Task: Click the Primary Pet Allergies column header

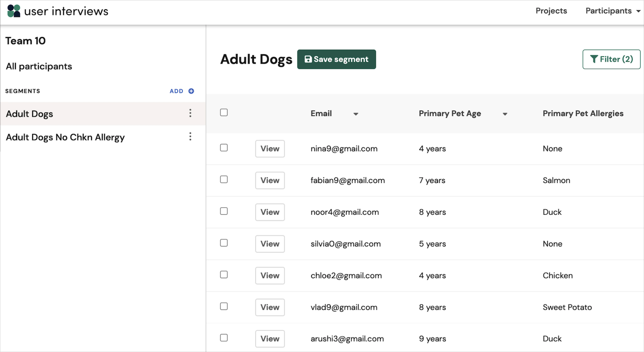Action: [x=583, y=114]
